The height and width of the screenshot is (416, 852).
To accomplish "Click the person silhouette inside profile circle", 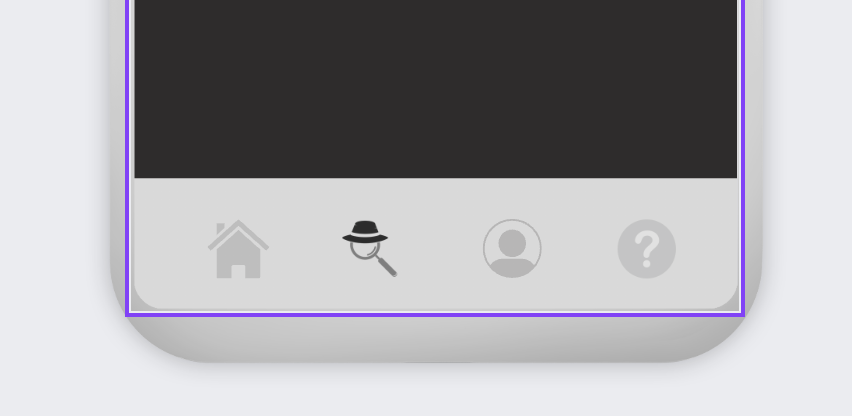I will coord(512,251).
